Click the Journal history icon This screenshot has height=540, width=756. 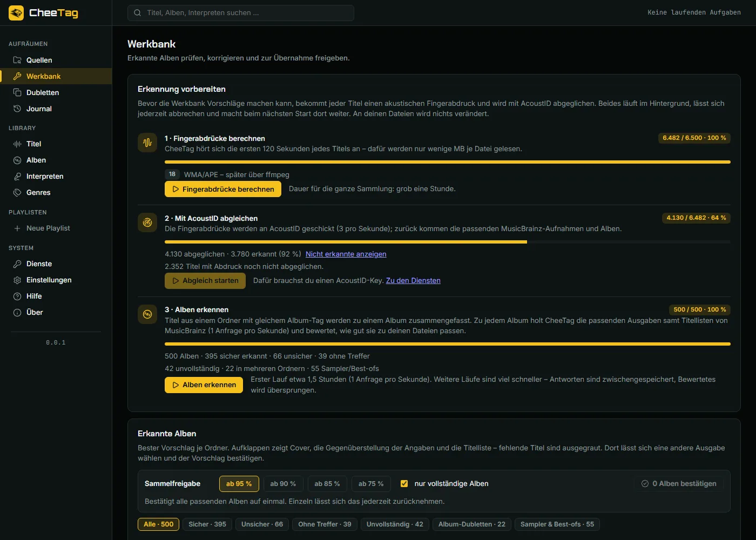[x=17, y=109]
